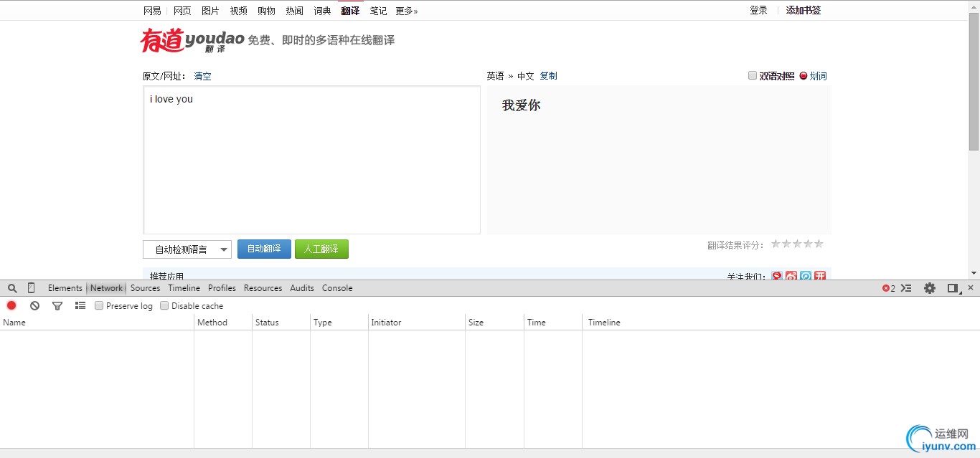The image size is (980, 458).
Task: Sort by the Type column header
Action: click(x=339, y=323)
